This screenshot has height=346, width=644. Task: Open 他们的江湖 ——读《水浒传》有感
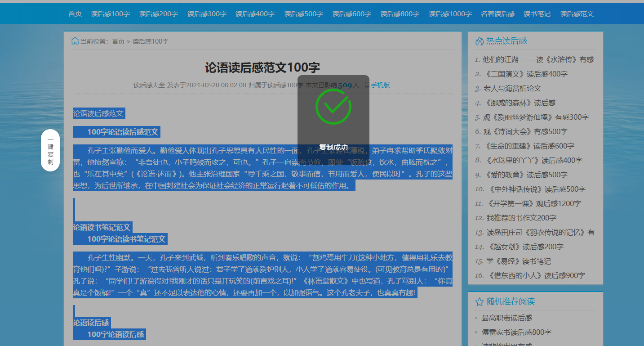click(538, 59)
